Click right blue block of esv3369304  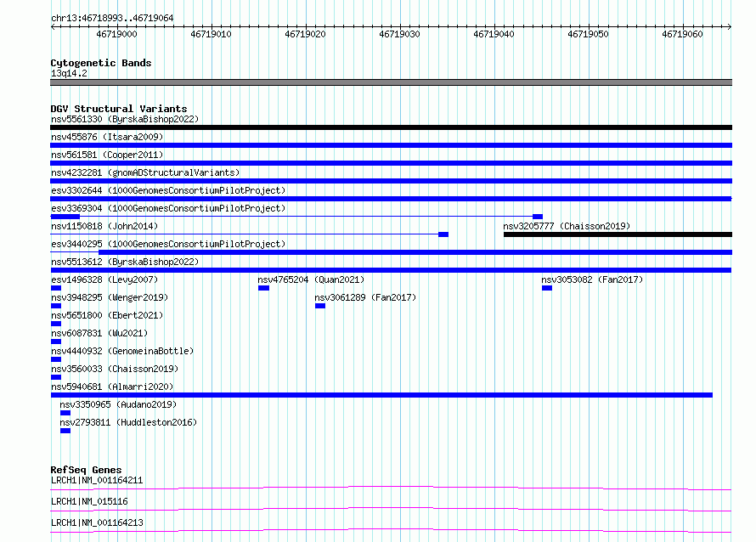pyautogui.click(x=538, y=217)
